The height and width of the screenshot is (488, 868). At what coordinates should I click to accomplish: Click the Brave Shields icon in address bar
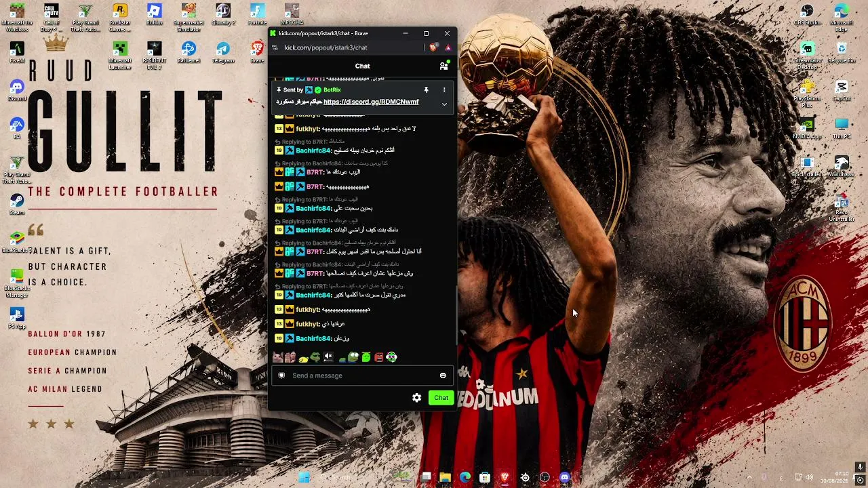click(433, 47)
